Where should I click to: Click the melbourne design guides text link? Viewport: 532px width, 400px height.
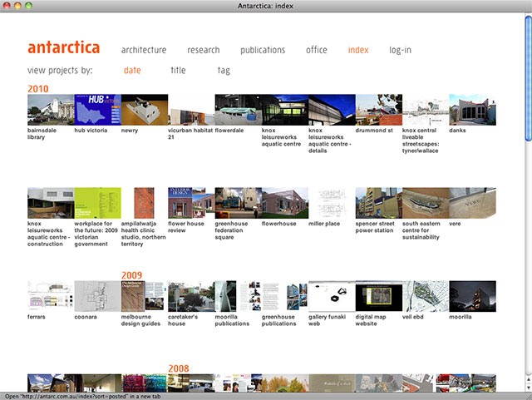point(140,320)
